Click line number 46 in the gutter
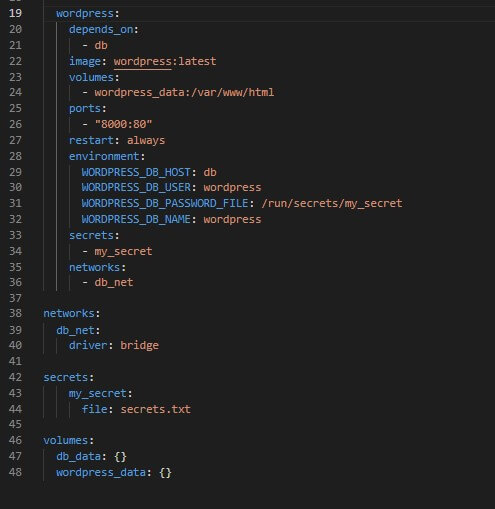Viewport: 495px width, 509px height. tap(15, 440)
